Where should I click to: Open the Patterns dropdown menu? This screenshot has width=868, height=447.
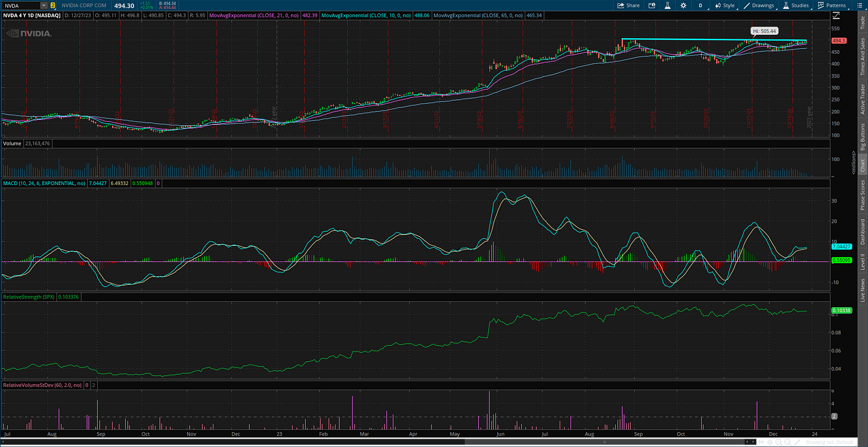pos(832,5)
